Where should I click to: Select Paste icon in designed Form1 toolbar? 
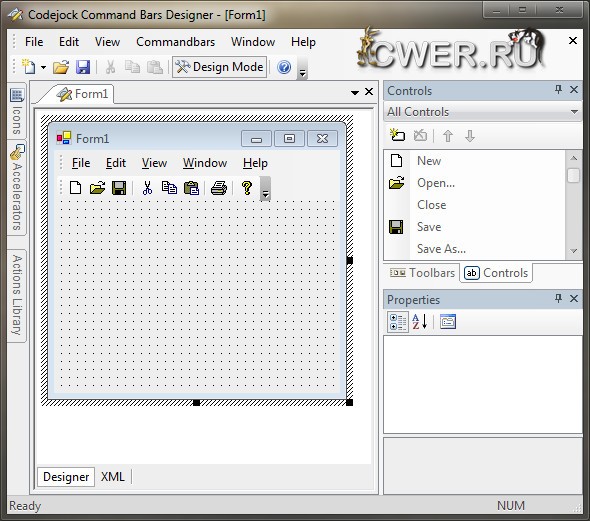(x=191, y=188)
